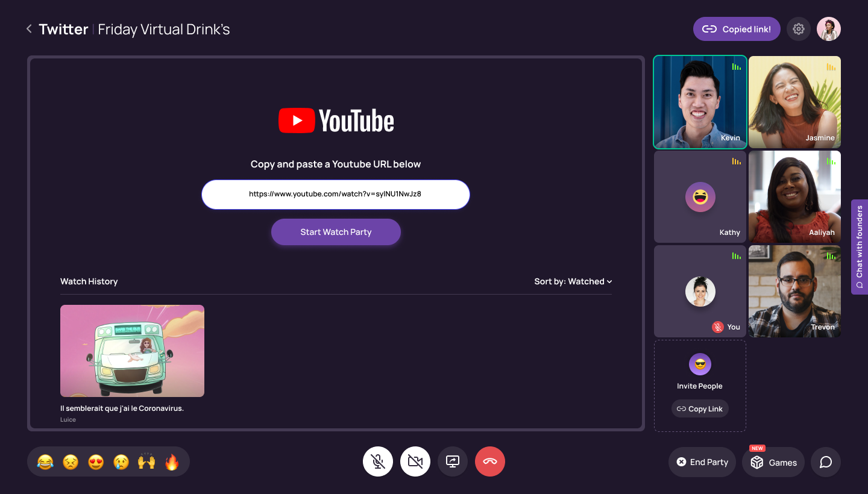Click the 'Friday Virtual Drink's' party title
This screenshot has height=494, width=868.
coord(164,29)
